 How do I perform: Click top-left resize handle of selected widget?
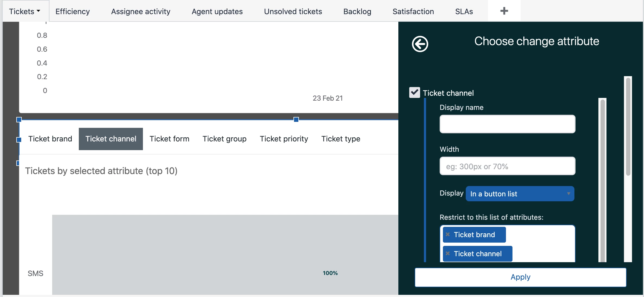tap(19, 119)
